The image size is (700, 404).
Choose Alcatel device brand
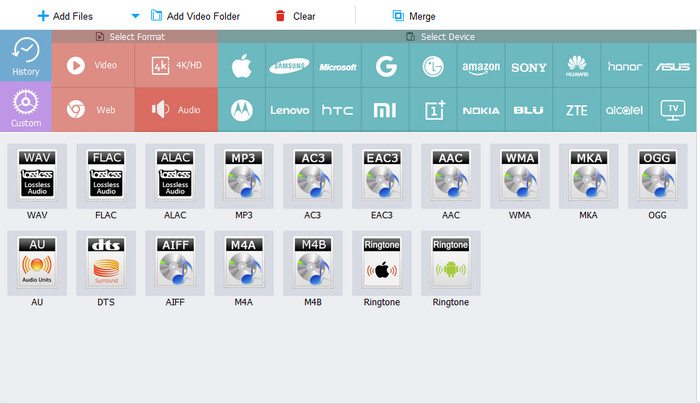click(x=625, y=110)
